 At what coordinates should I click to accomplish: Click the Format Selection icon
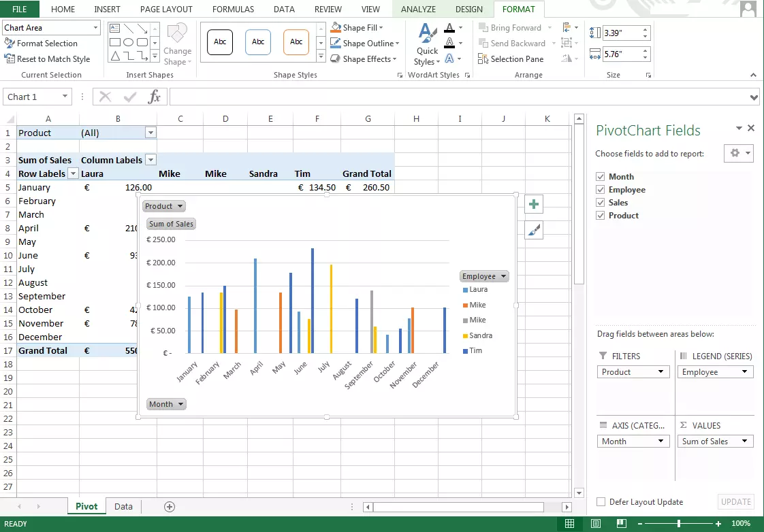coord(10,44)
